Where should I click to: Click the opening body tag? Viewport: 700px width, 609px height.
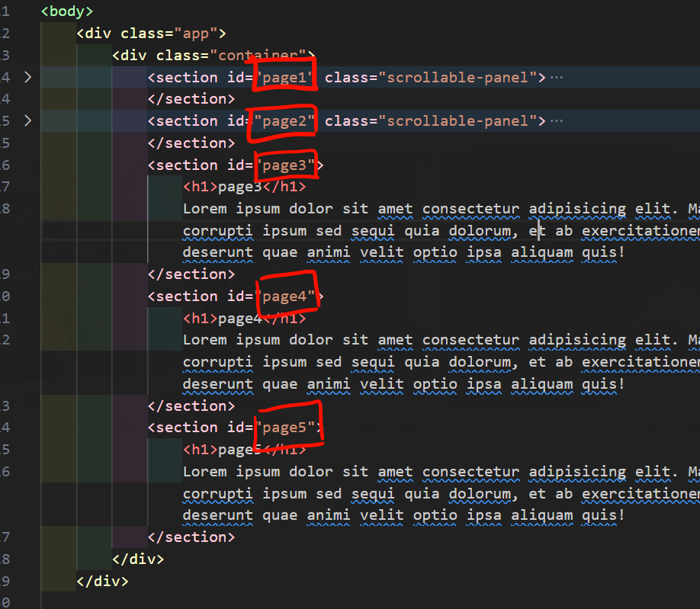point(67,11)
